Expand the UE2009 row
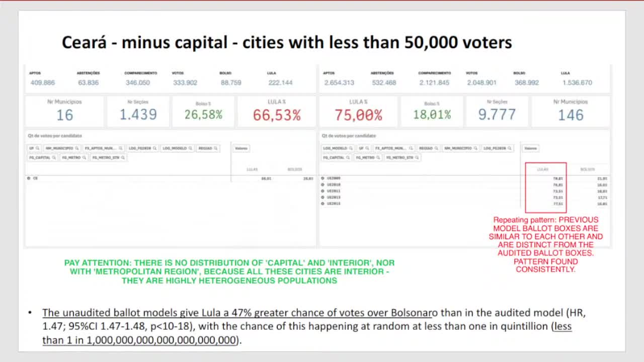644x362 pixels. pyautogui.click(x=323, y=178)
